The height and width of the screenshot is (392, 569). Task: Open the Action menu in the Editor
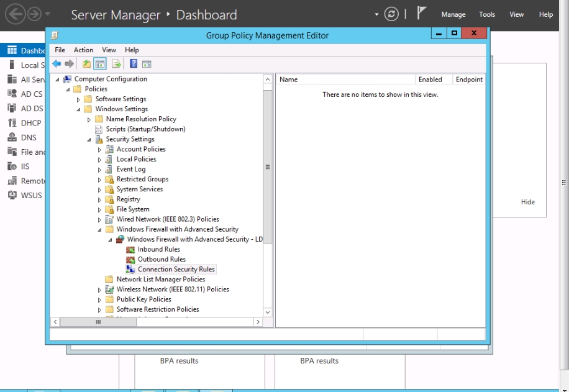(x=83, y=50)
